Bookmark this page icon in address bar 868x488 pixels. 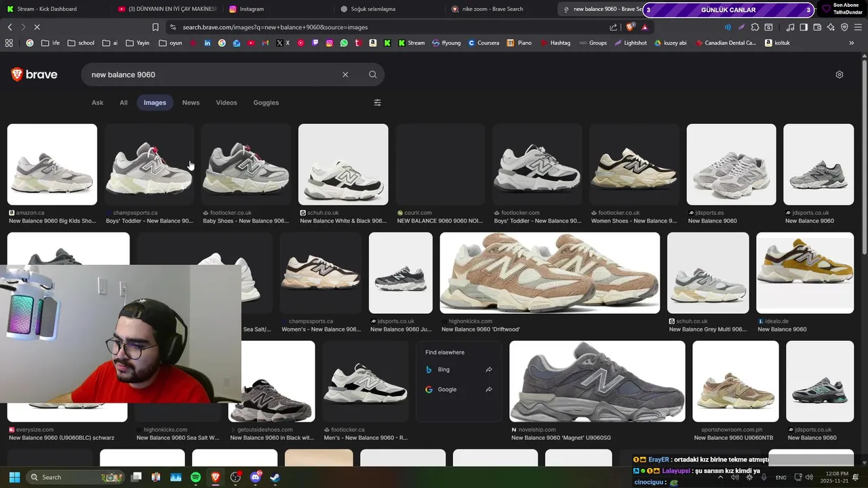click(155, 27)
